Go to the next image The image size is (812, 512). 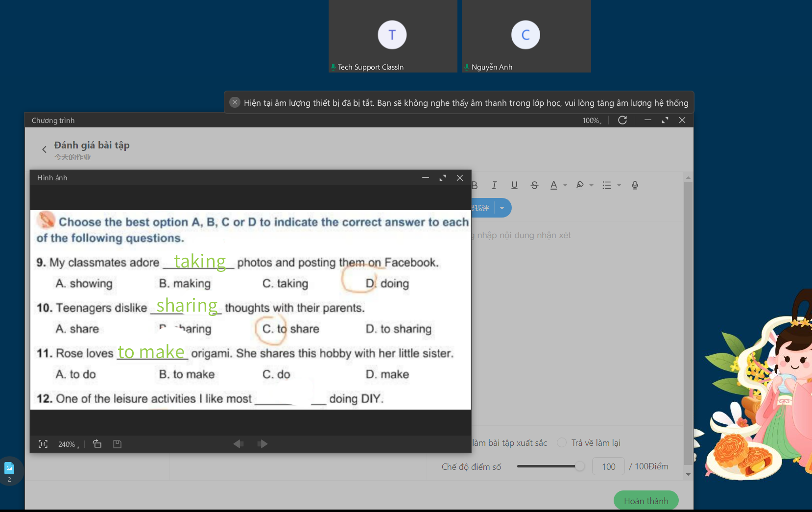pyautogui.click(x=263, y=444)
